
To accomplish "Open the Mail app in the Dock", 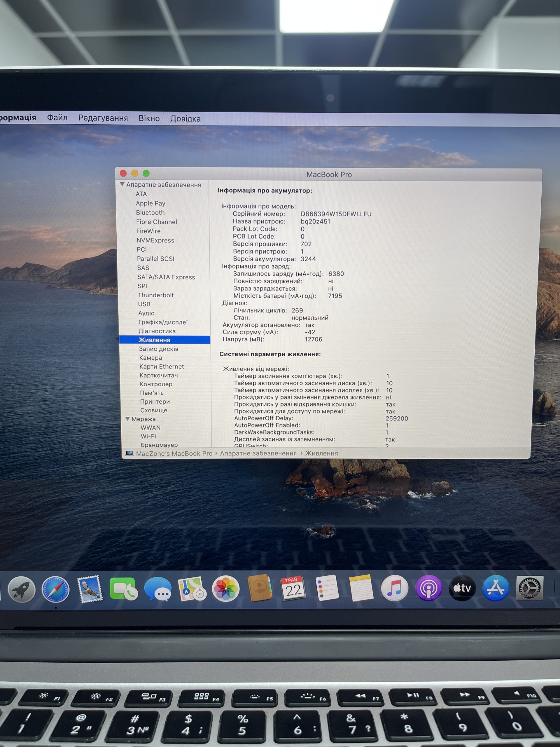I will (x=90, y=589).
